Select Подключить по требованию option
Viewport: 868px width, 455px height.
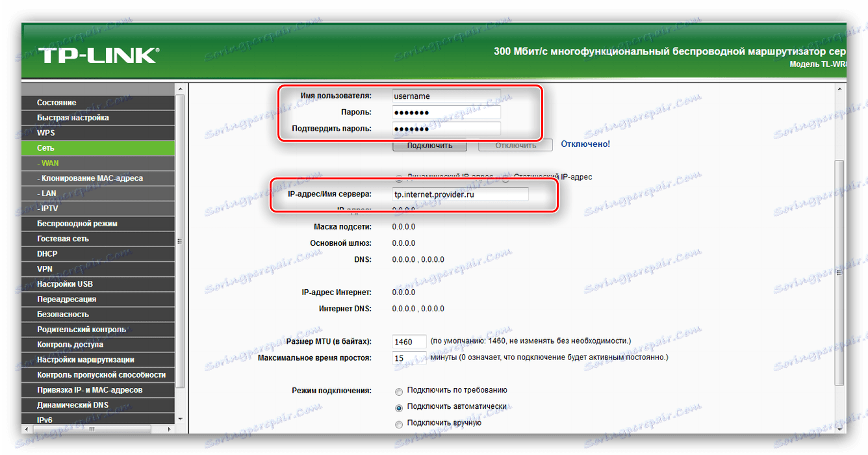point(399,391)
